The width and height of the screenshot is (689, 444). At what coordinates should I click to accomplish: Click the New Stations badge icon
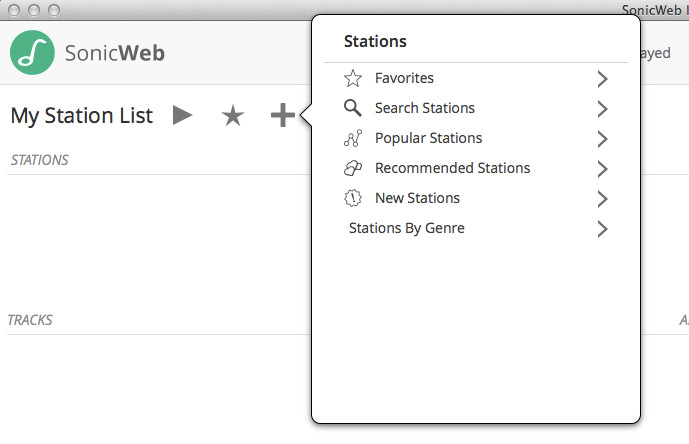[352, 198]
